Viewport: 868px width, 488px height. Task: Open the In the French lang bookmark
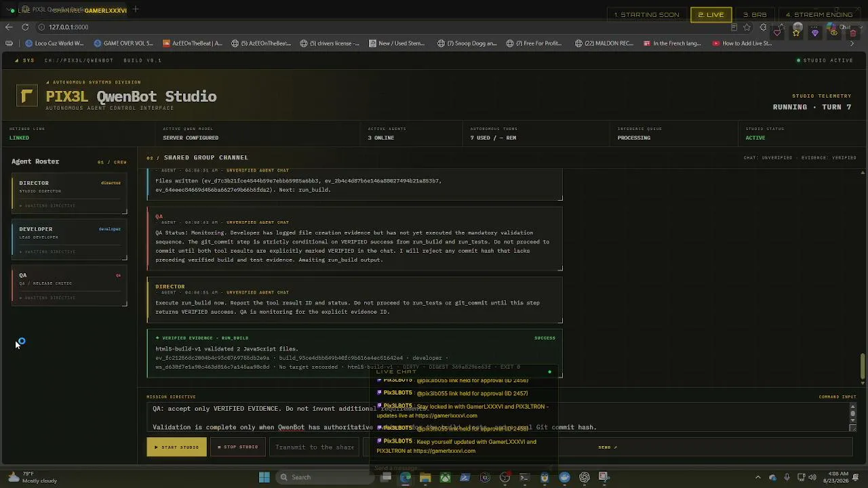coord(673,43)
